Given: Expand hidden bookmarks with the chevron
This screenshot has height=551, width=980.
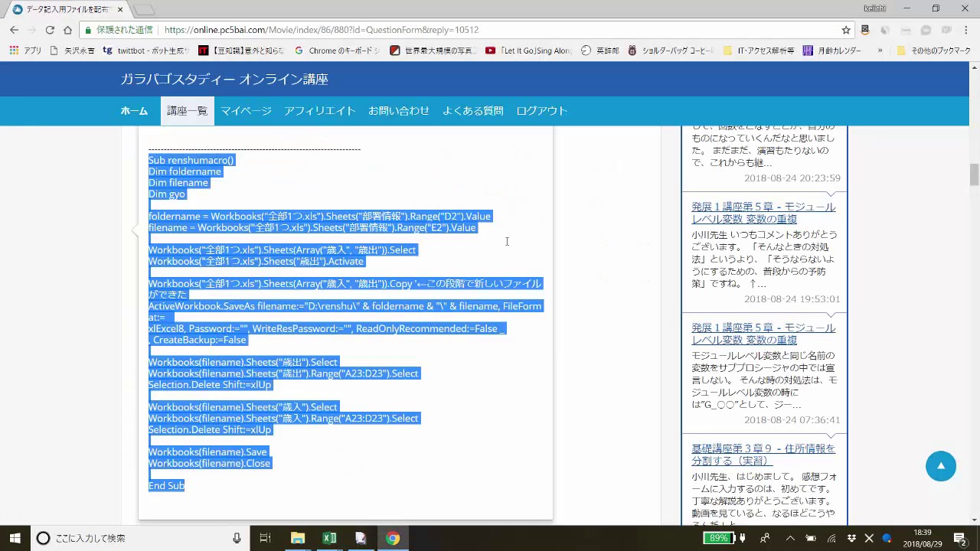Looking at the screenshot, I should coord(880,51).
